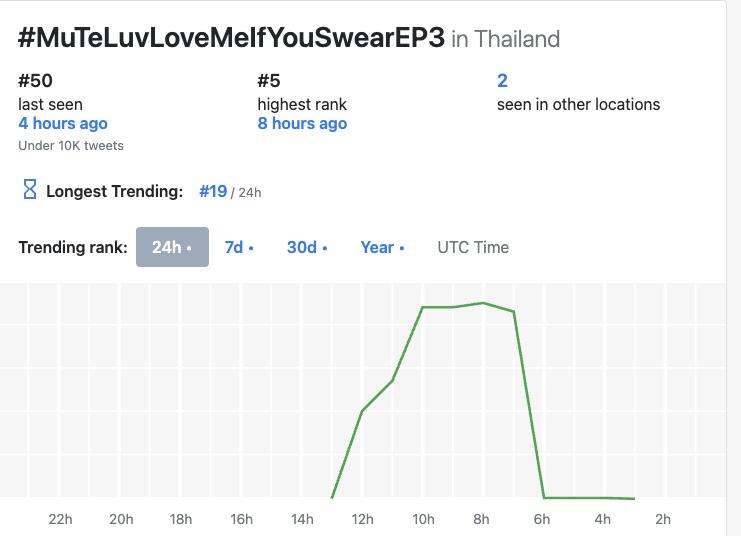Show the Year trending rank view

382,247
